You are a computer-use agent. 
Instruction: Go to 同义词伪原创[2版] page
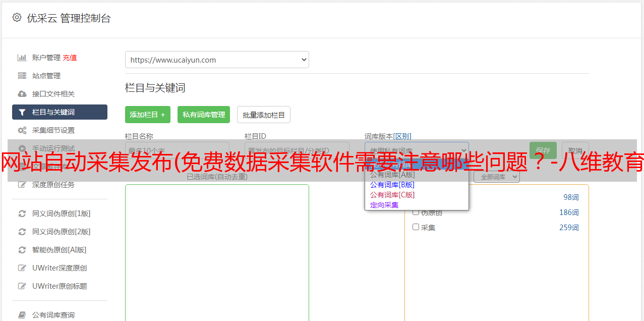point(62,232)
